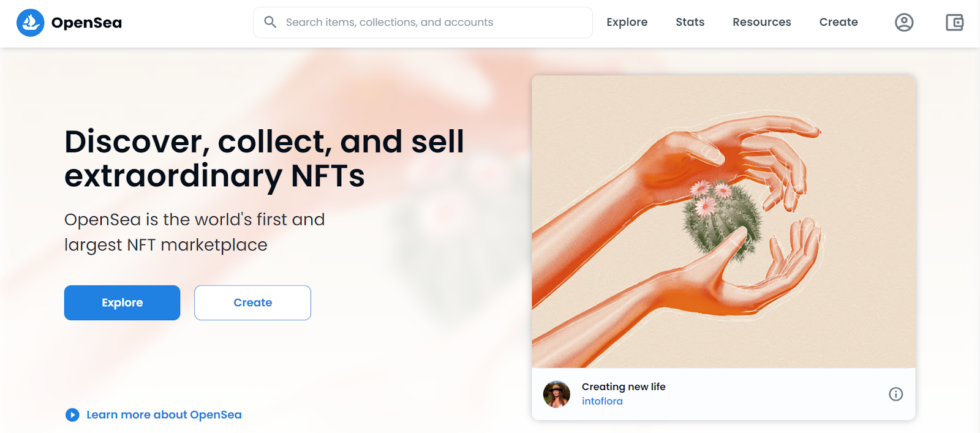The height and width of the screenshot is (433, 980).
Task: Open the Learn more about OpenSea link
Action: click(164, 415)
